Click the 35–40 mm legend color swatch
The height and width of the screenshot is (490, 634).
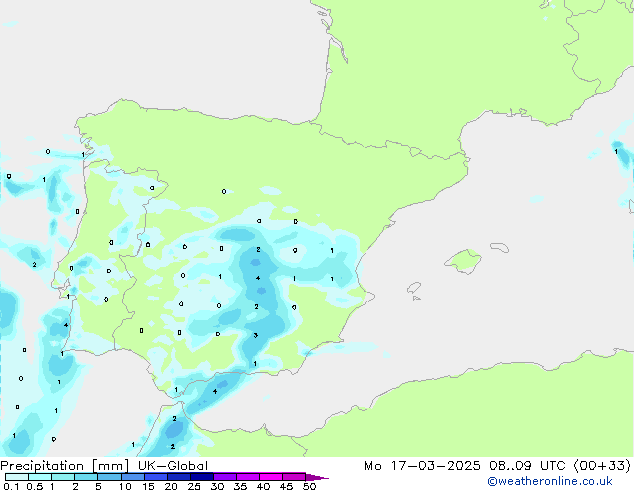click(x=247, y=477)
